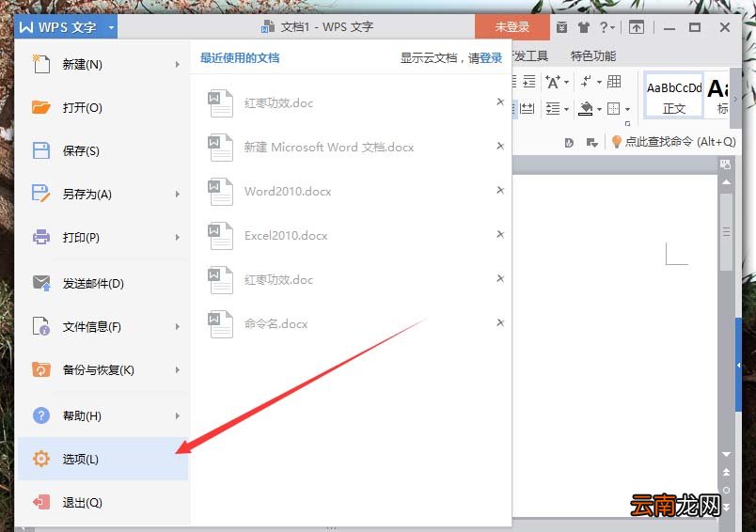Click the vertical scrollbar down arrow
Screen dimensions: 756x532
pyautogui.click(x=726, y=454)
